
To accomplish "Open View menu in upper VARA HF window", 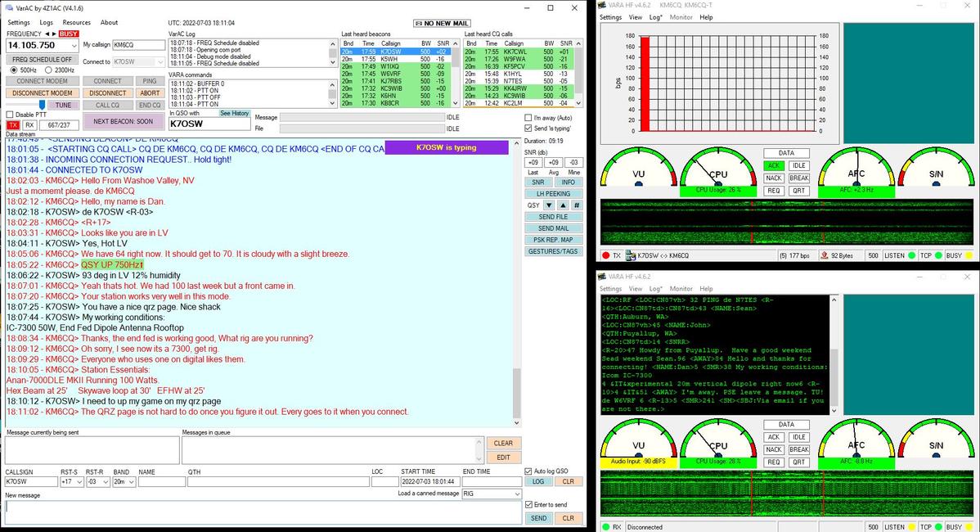I will [x=635, y=17].
